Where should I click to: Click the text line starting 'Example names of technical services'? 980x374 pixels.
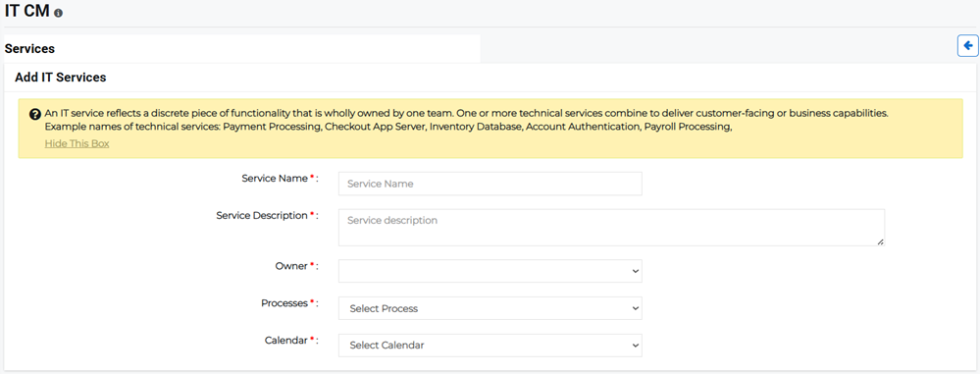point(388,127)
